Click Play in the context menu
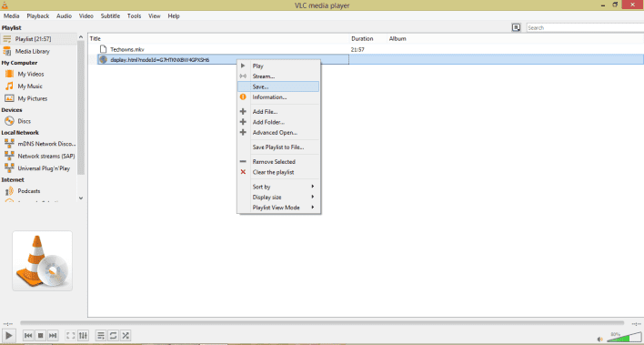The image size is (644, 345). pos(278,66)
